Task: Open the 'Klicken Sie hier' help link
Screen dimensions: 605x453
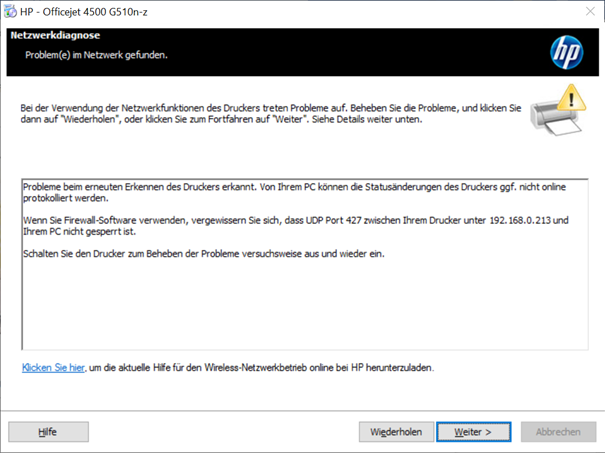Action: click(x=53, y=368)
